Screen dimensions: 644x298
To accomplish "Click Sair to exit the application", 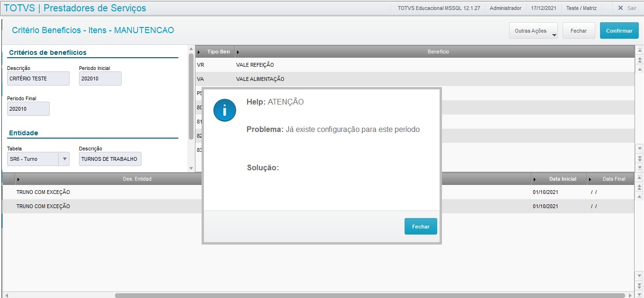I will (x=626, y=8).
